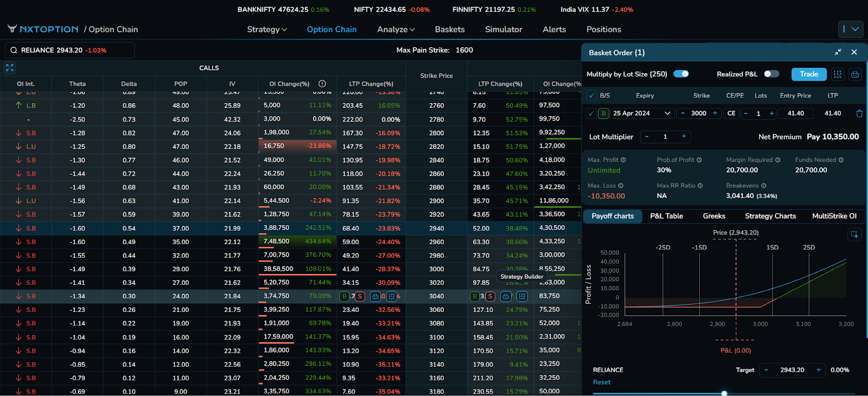The image size is (868, 396).
Task: Open strategy builder icon next to Trade
Action: tap(838, 74)
